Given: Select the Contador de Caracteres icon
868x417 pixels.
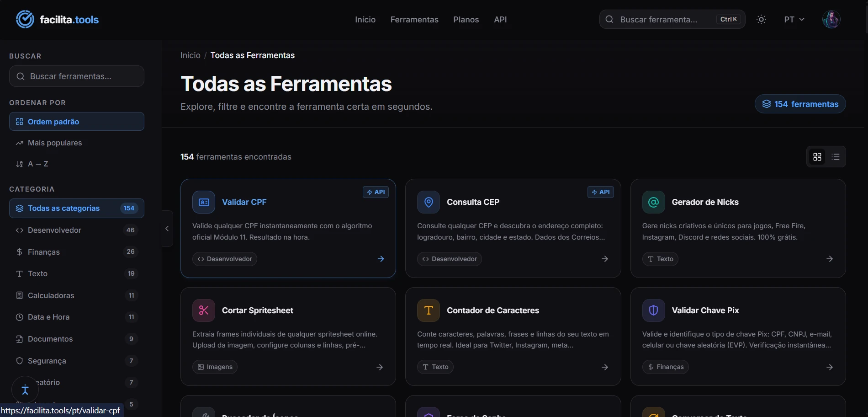Looking at the screenshot, I should tap(428, 310).
